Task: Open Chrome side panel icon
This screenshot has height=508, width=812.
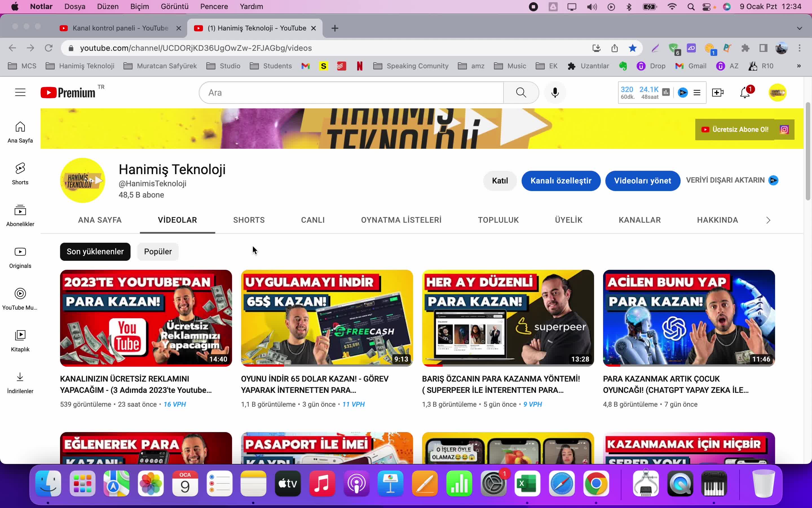Action: pos(763,48)
